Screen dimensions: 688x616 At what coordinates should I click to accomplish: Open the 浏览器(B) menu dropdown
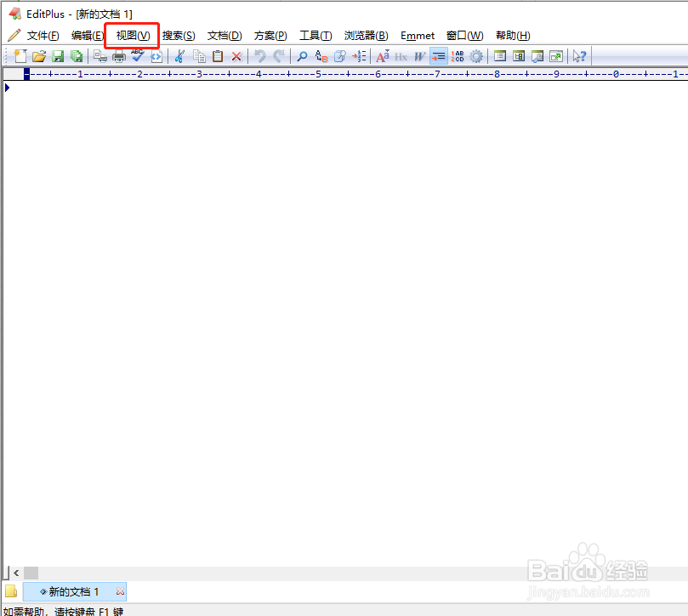(x=366, y=36)
